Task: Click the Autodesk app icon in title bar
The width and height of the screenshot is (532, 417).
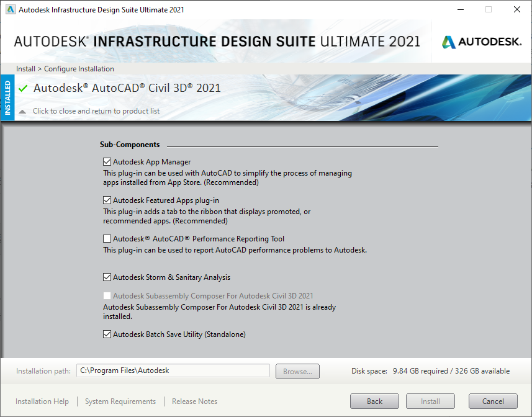Action: pyautogui.click(x=11, y=9)
